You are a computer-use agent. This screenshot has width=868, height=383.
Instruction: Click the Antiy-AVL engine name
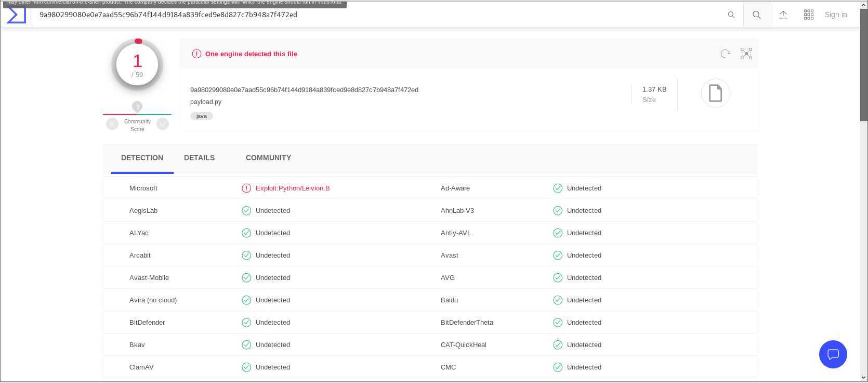click(456, 233)
